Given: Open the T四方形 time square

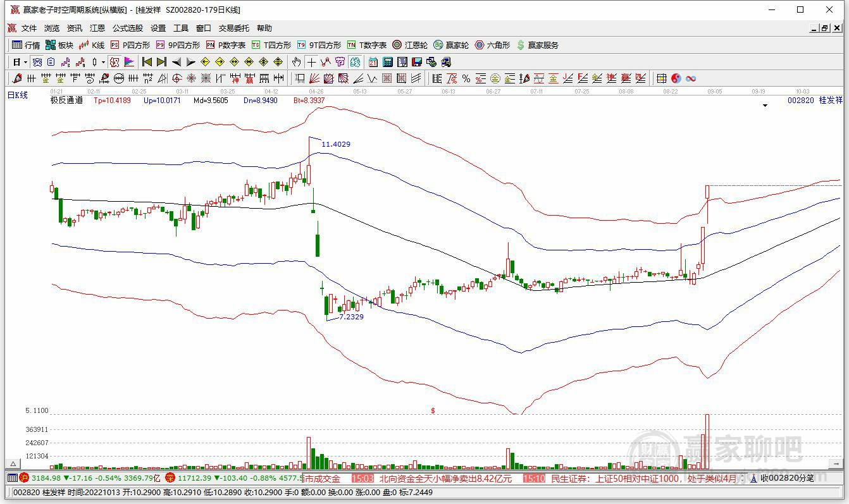Looking at the screenshot, I should coord(271,45).
